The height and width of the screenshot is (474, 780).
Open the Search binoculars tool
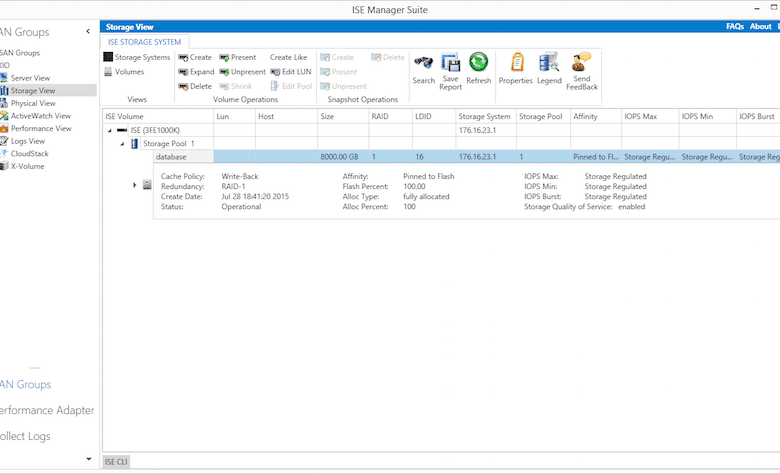[423, 69]
